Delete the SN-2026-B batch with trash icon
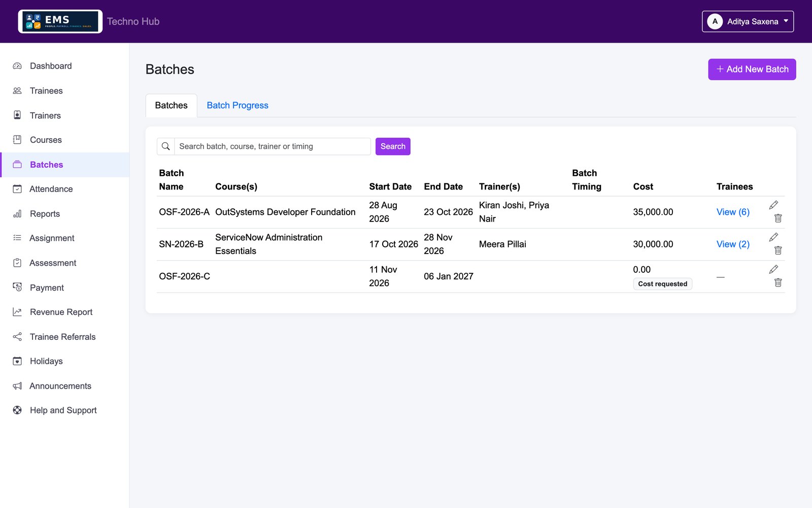The image size is (812, 508). [x=778, y=250]
